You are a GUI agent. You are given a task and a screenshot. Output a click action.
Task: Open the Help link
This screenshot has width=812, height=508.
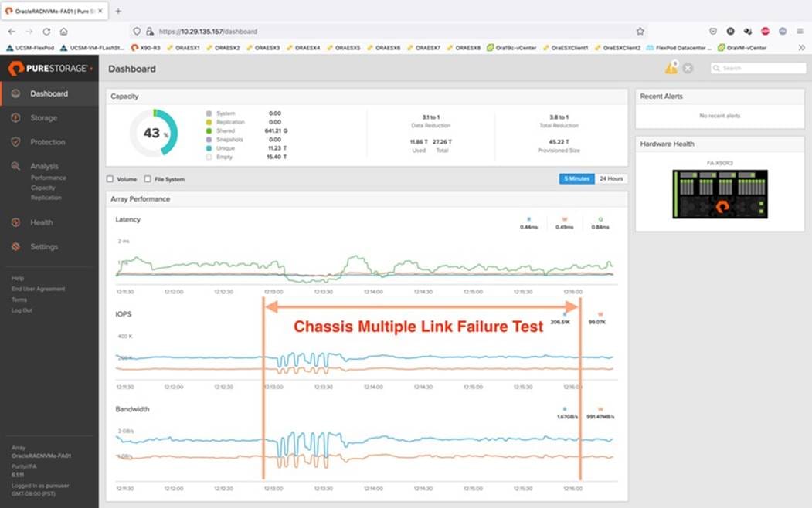point(18,278)
